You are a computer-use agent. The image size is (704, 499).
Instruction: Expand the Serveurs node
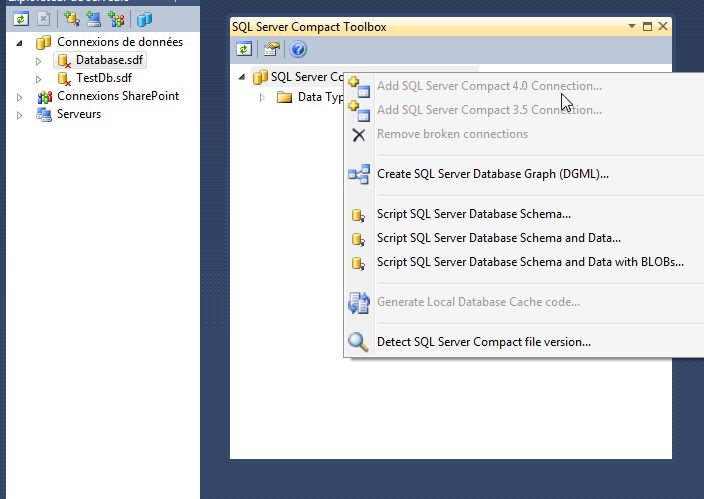[19, 115]
